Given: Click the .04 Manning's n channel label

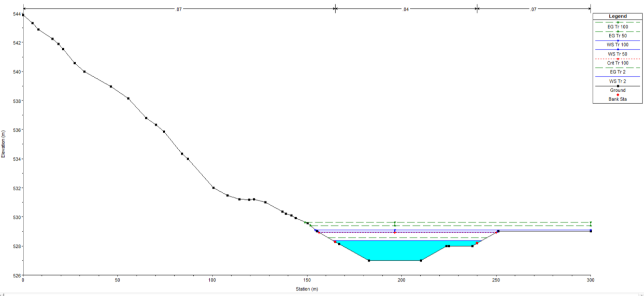Looking at the screenshot, I should pos(406,9).
